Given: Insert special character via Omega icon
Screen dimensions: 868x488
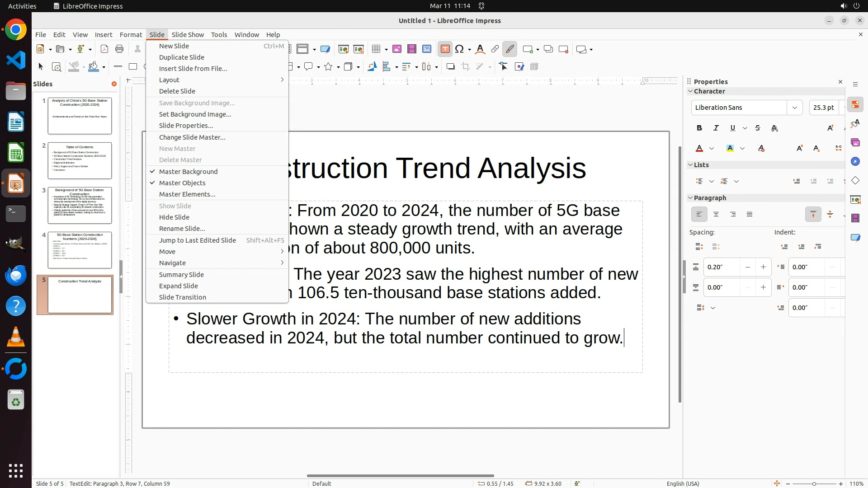Looking at the screenshot, I should (460, 49).
